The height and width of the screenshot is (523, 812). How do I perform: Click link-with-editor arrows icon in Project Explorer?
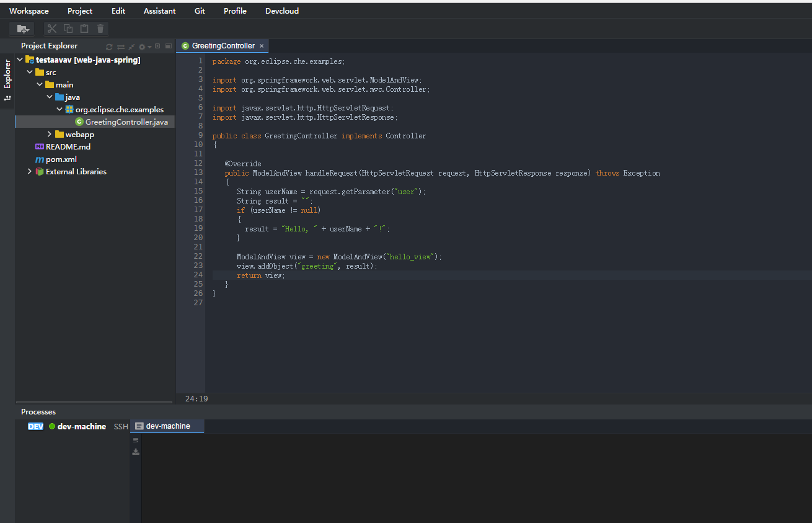121,47
